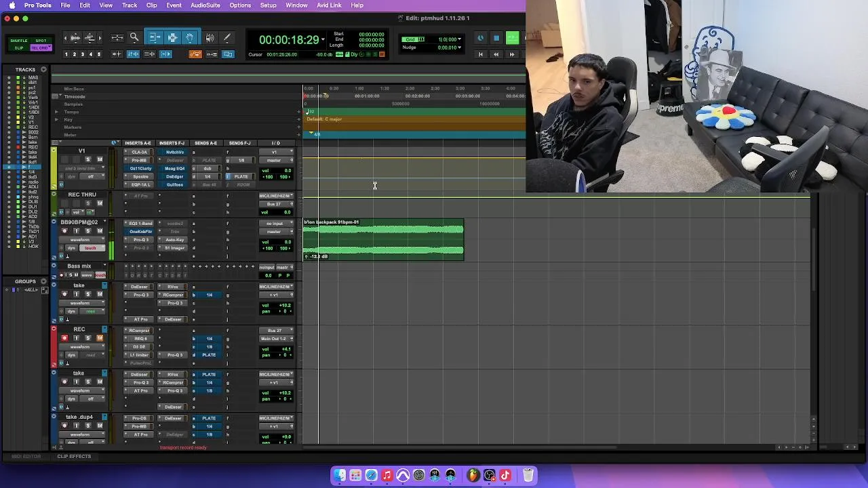Mute the V1 track
The width and height of the screenshot is (868, 488).
coord(100,160)
